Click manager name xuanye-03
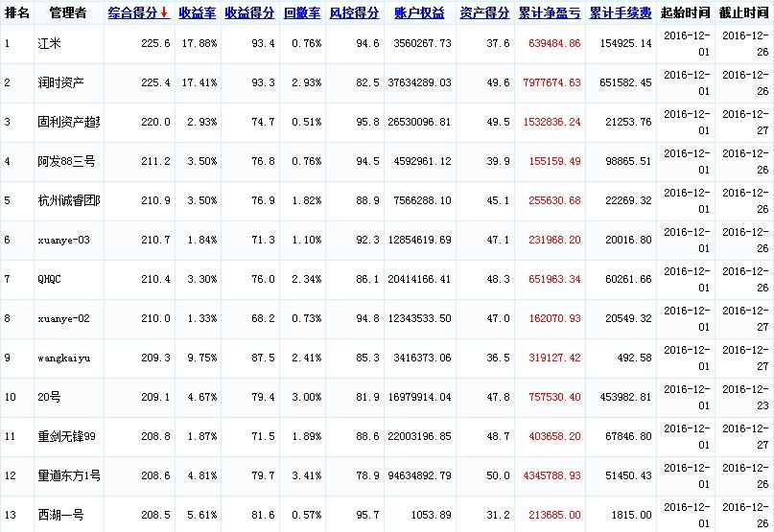774x532 pixels. pyautogui.click(x=63, y=240)
